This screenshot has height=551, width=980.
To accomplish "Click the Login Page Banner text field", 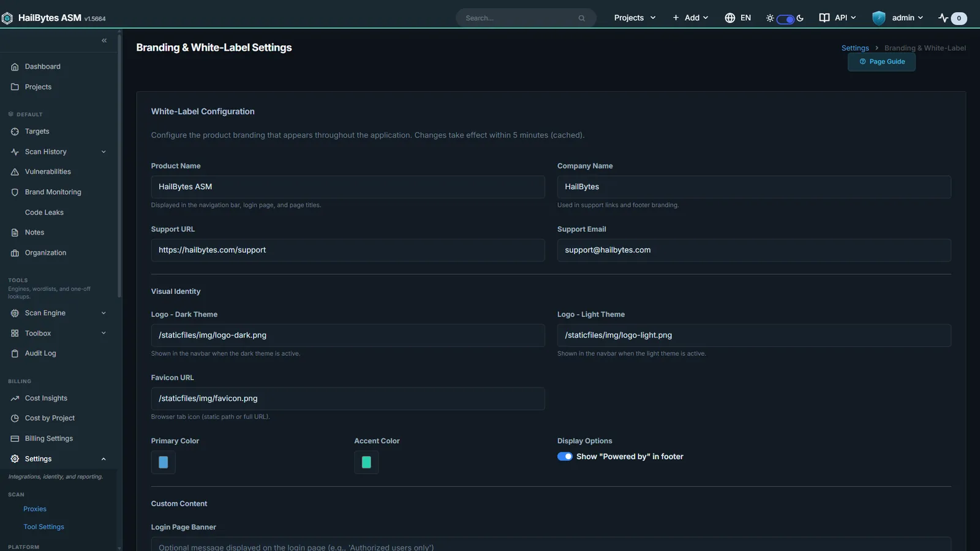I will [x=551, y=544].
